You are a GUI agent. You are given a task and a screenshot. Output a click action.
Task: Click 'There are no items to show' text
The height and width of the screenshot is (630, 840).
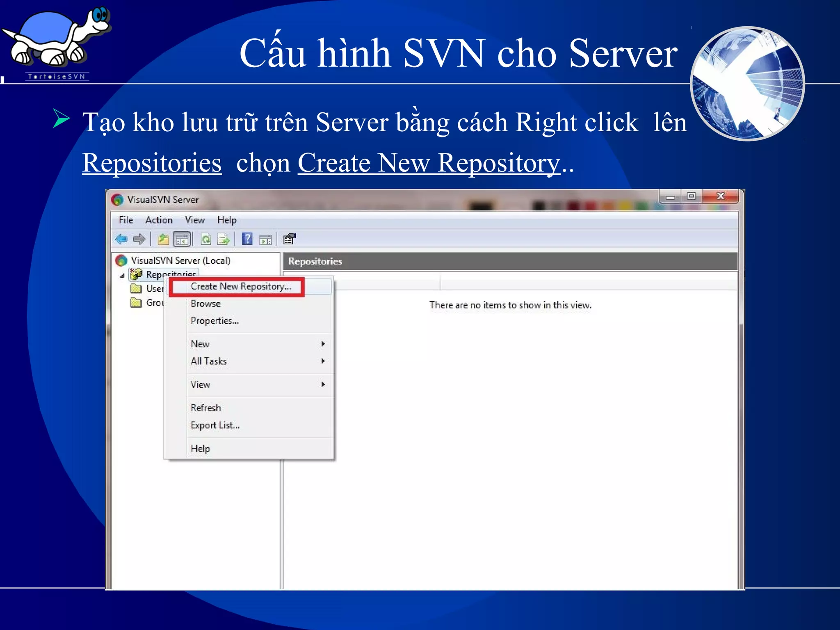(x=510, y=305)
